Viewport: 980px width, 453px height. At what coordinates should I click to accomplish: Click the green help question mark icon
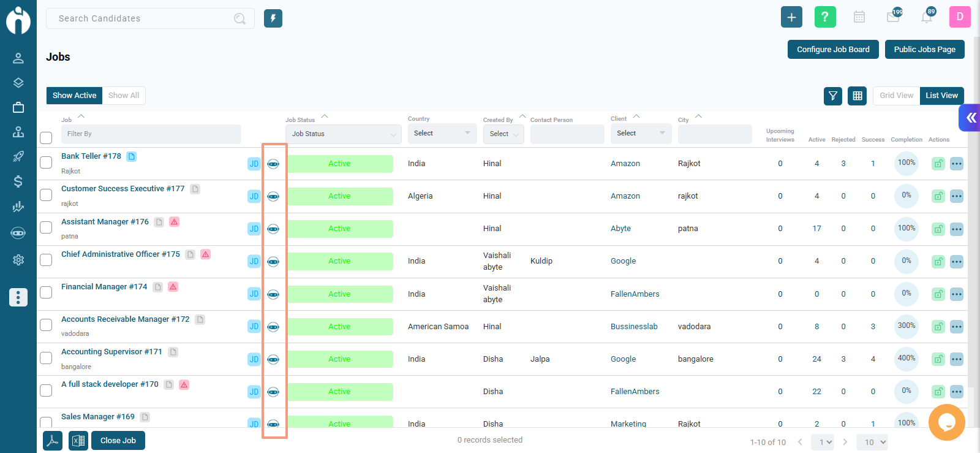point(825,17)
